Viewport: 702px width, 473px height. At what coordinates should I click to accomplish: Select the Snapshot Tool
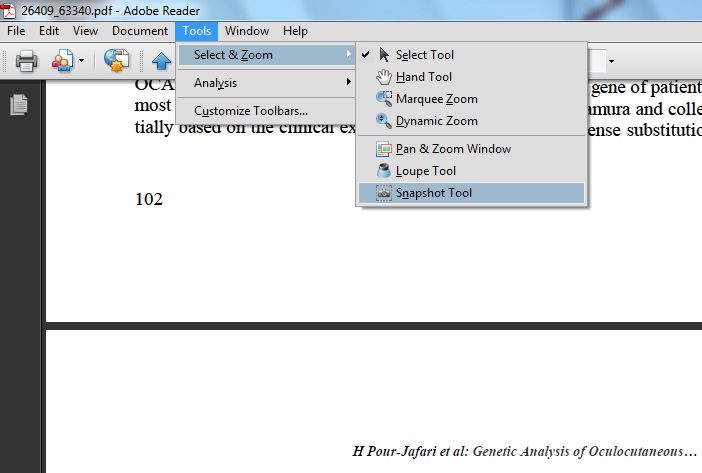click(x=433, y=193)
